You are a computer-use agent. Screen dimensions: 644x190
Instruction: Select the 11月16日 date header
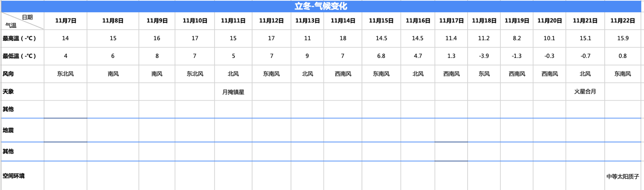click(418, 21)
